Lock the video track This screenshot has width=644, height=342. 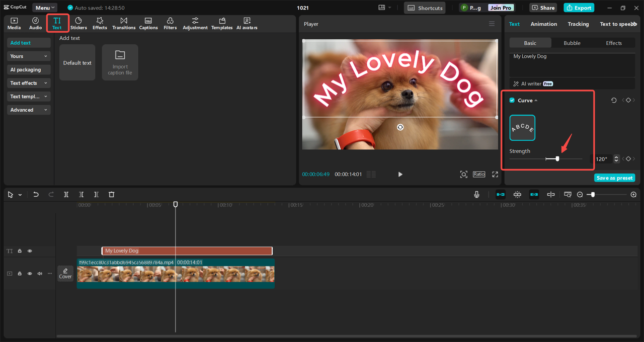click(x=20, y=274)
